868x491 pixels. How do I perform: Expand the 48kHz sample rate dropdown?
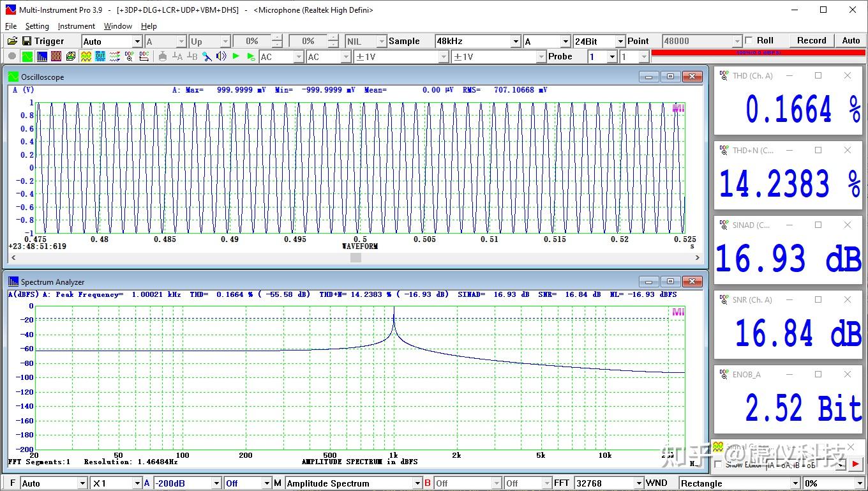click(x=516, y=41)
